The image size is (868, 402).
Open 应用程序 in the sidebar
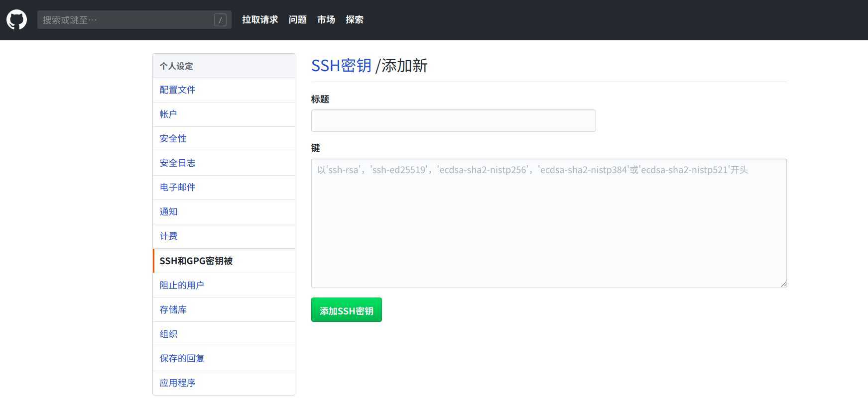click(x=224, y=383)
